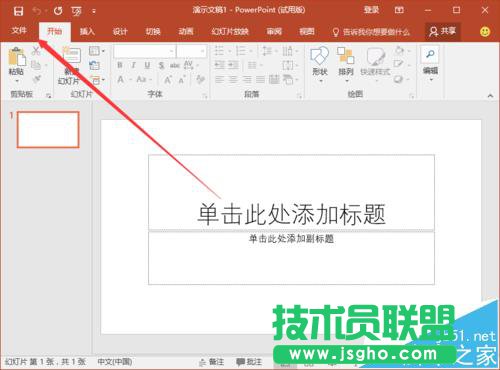This screenshot has width=500, height=370.
Task: Switch to the 设计 (Design) tab
Action: tap(120, 31)
